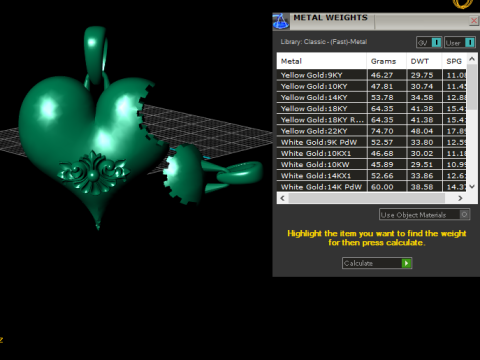Click the scroll right arrow
The image size is (480, 360).
coord(460,198)
